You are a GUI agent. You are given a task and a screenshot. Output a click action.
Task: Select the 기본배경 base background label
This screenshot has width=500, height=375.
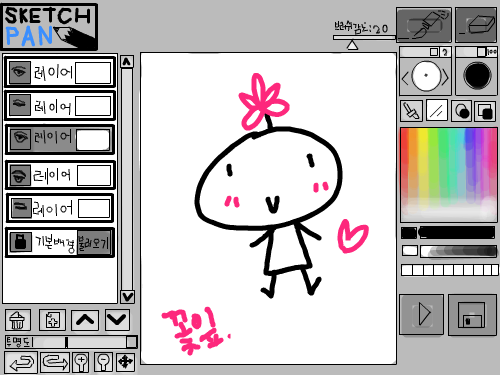tap(55, 243)
